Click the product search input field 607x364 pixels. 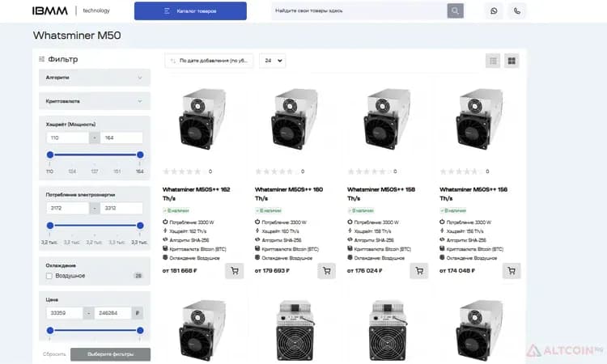pos(359,11)
